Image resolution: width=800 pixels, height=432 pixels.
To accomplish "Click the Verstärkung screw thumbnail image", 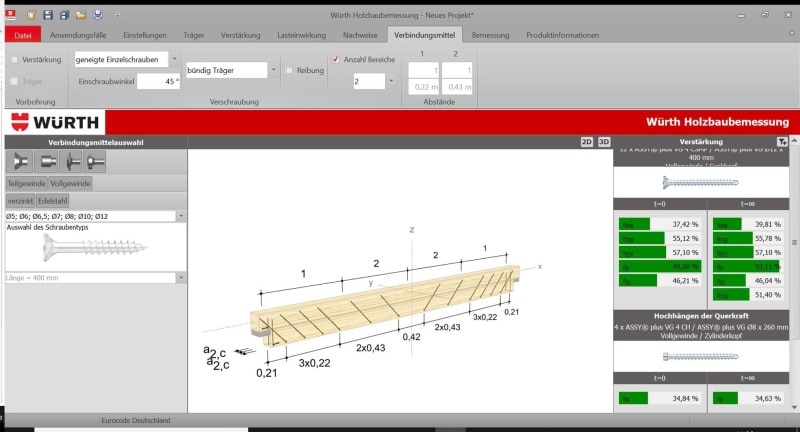I will (x=701, y=182).
